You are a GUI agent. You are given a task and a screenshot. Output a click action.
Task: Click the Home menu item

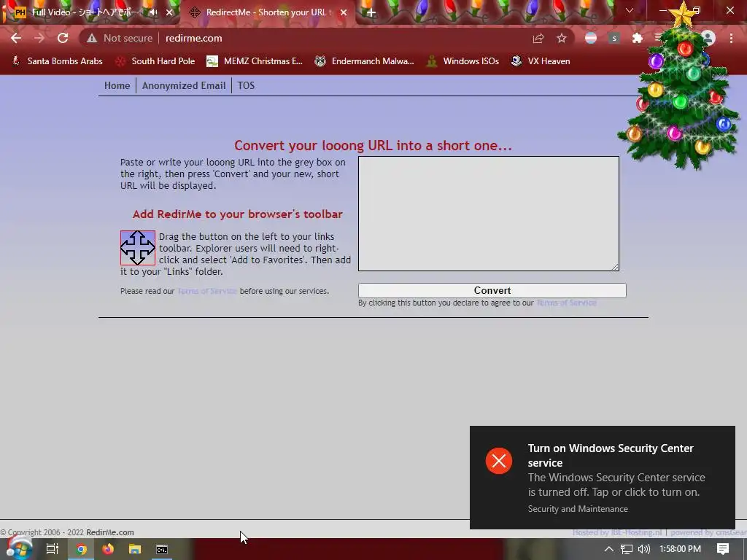[x=117, y=86]
